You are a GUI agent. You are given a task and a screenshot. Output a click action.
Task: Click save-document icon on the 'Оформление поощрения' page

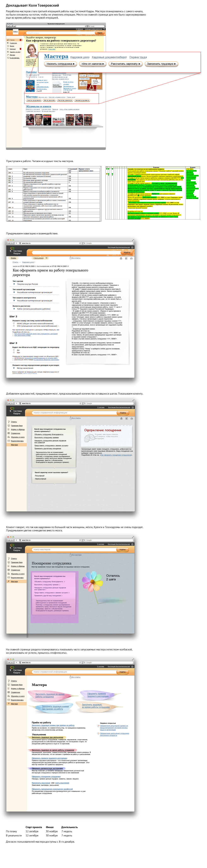click(126, 418)
